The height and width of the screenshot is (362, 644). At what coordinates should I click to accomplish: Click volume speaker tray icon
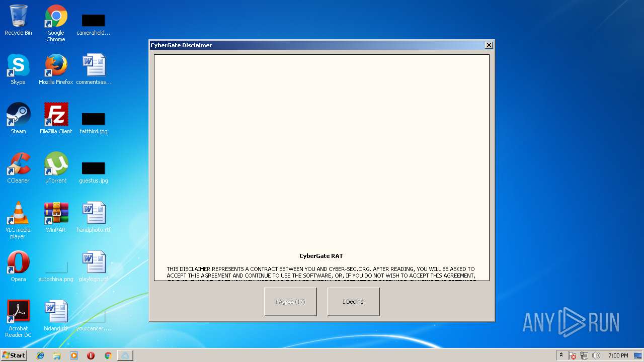pos(596,355)
